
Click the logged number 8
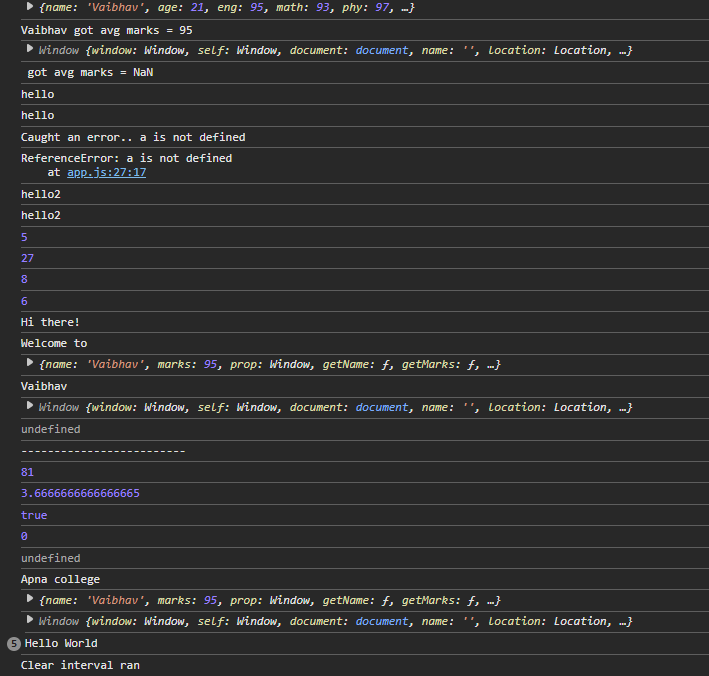pos(24,279)
